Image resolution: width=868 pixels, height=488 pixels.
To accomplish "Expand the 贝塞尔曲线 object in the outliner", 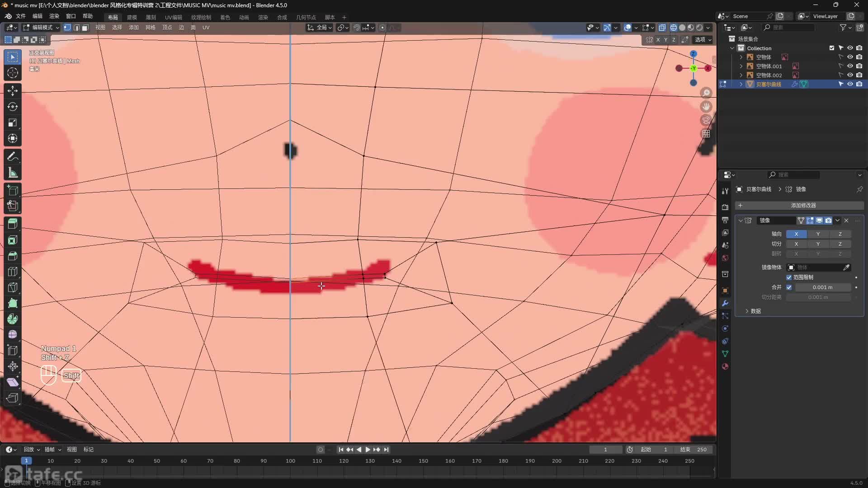I will coord(741,84).
